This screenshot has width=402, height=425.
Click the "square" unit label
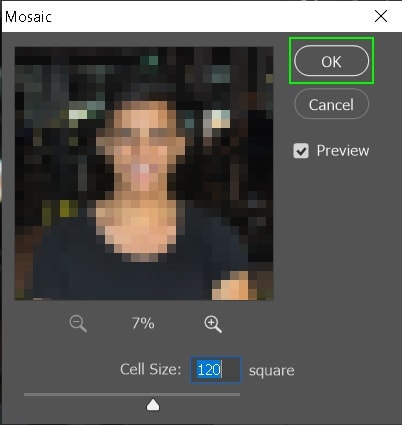coord(272,371)
